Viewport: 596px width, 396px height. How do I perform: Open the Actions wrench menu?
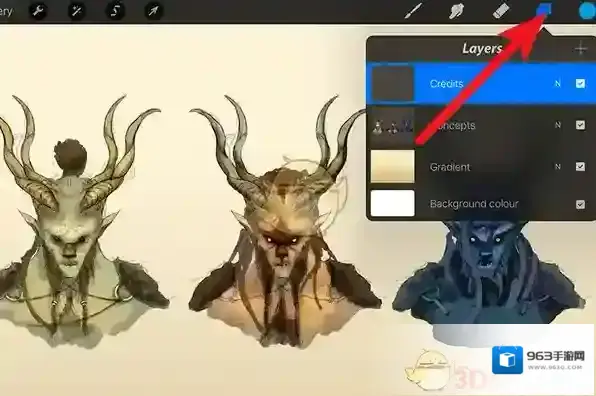(38, 11)
